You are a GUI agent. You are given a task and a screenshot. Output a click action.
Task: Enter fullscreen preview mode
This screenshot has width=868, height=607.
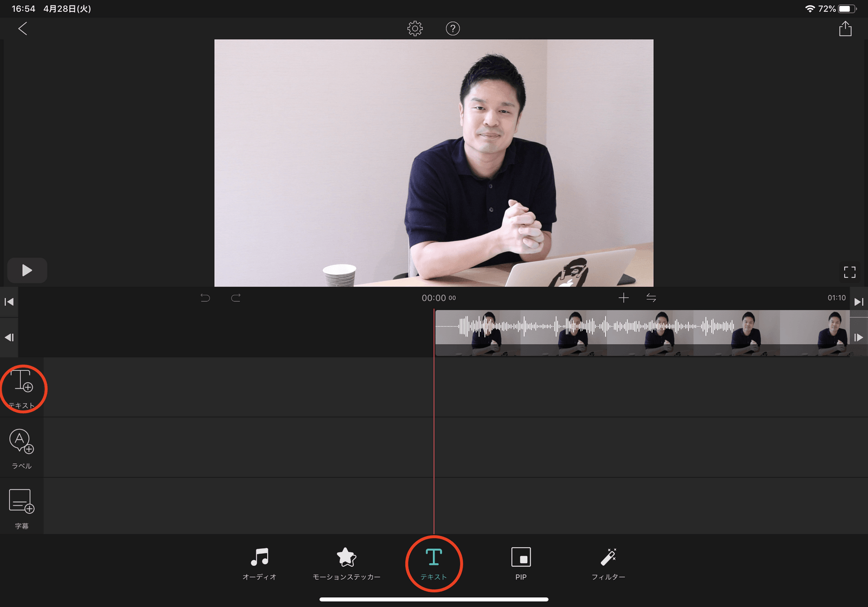pos(850,272)
